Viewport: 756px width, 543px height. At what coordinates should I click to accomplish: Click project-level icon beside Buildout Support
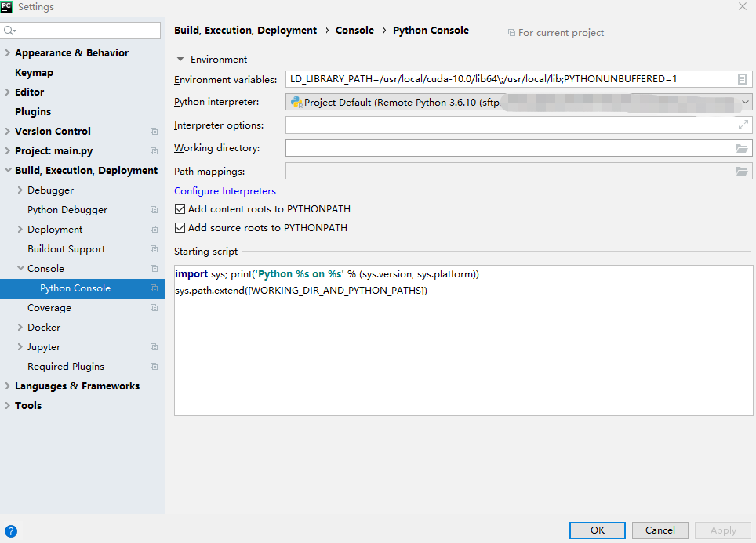154,249
